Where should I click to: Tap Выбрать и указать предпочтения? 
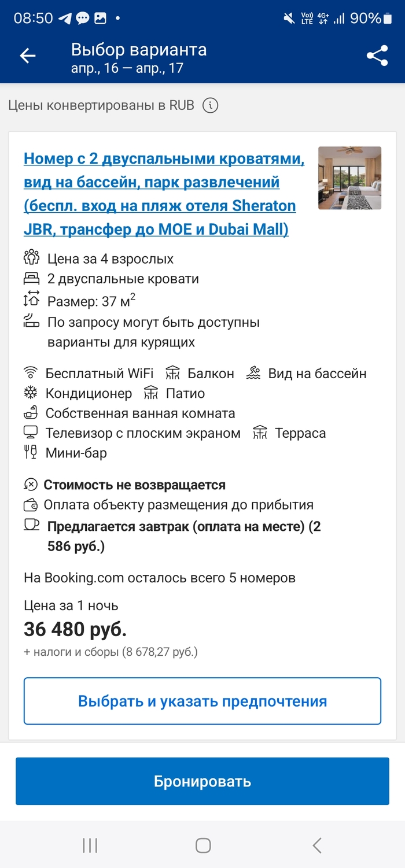point(203,700)
